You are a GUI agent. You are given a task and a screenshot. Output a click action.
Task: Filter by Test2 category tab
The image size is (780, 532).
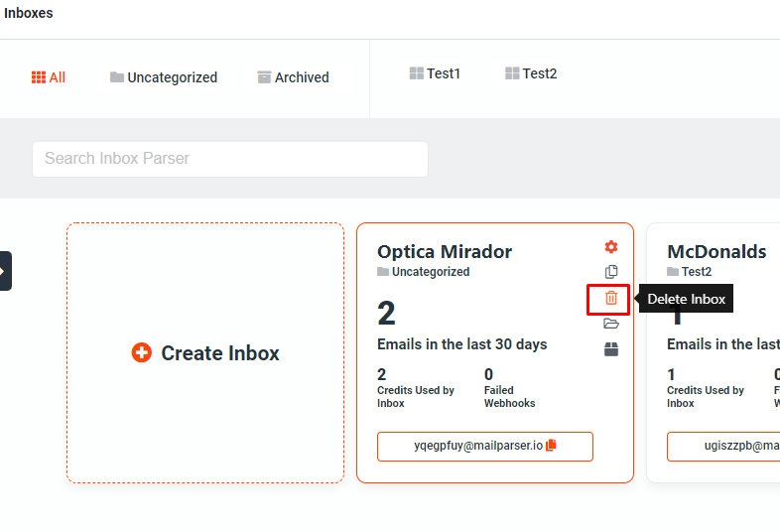click(531, 73)
